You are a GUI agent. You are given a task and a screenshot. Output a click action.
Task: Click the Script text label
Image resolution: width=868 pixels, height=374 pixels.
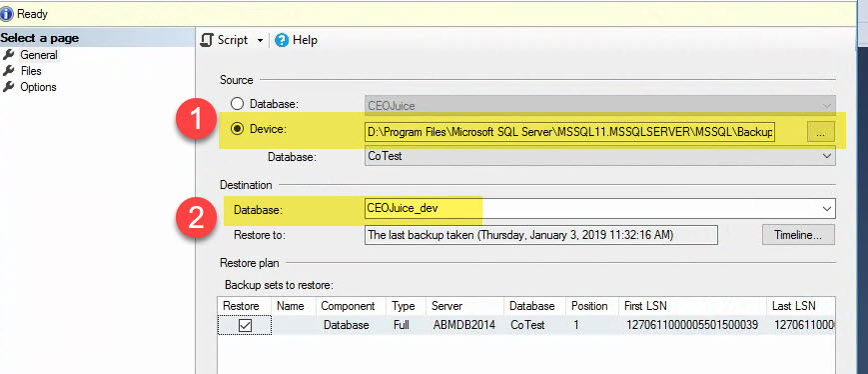[233, 40]
